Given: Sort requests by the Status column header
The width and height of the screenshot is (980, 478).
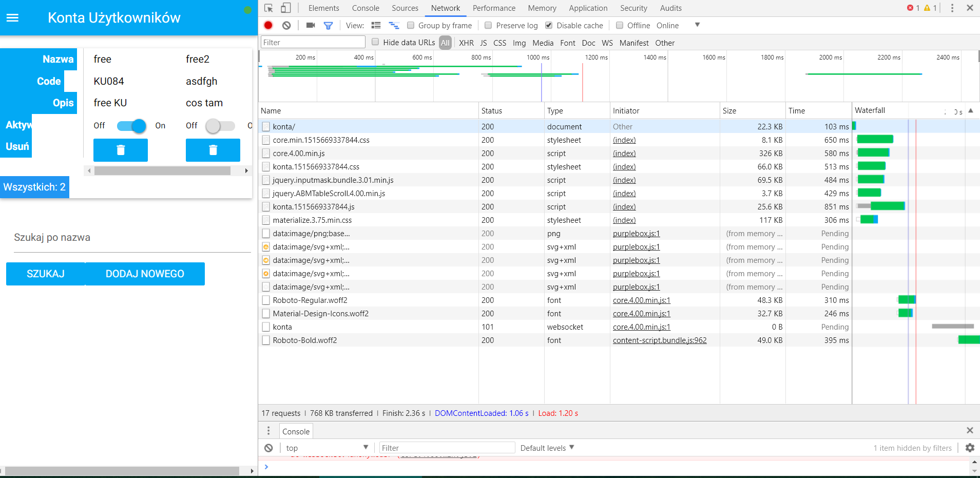Looking at the screenshot, I should coord(511,110).
